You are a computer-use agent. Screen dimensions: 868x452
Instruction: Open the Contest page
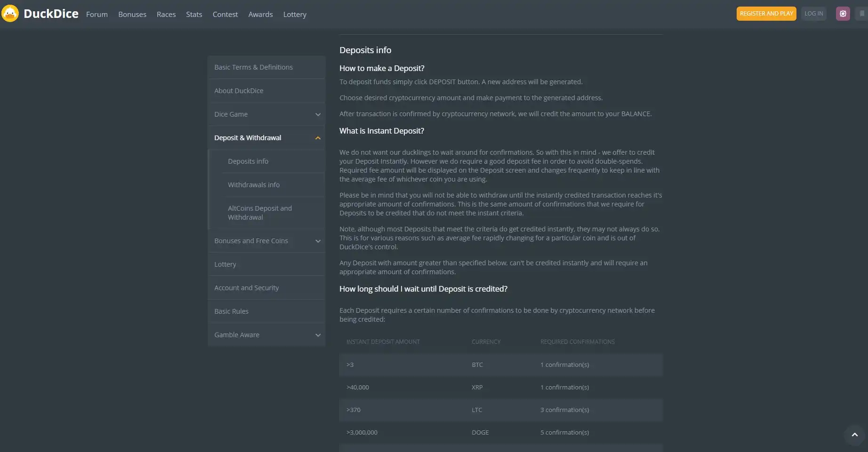(225, 15)
